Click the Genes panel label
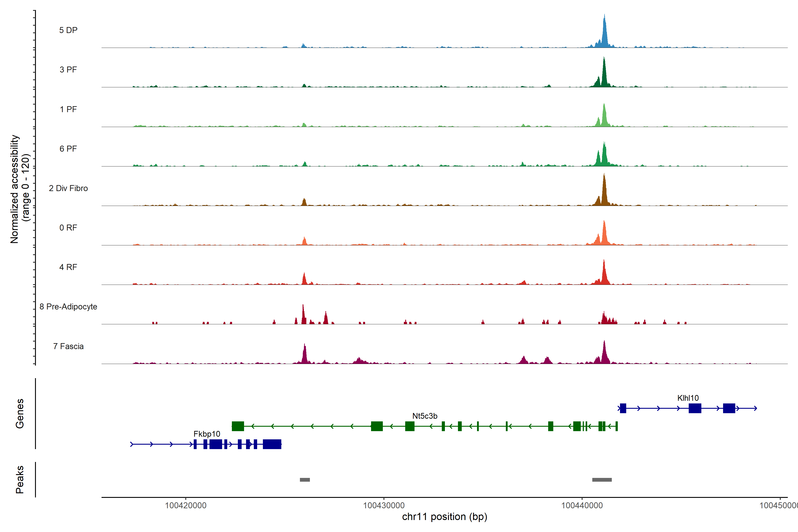 [x=20, y=414]
